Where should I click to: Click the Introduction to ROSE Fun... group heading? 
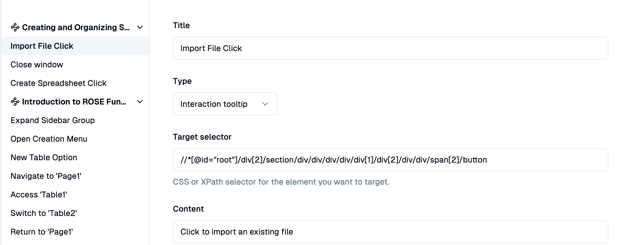tap(74, 102)
